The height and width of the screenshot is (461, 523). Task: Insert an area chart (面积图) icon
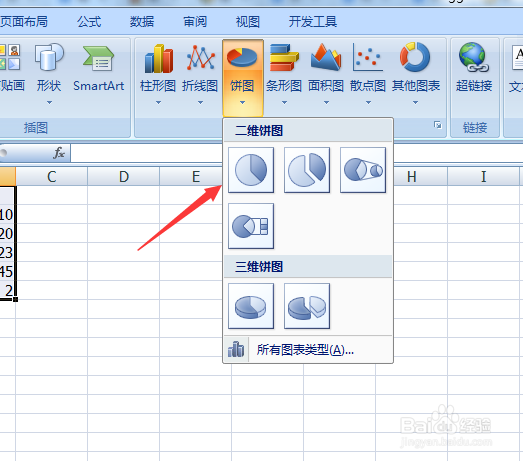click(x=326, y=57)
